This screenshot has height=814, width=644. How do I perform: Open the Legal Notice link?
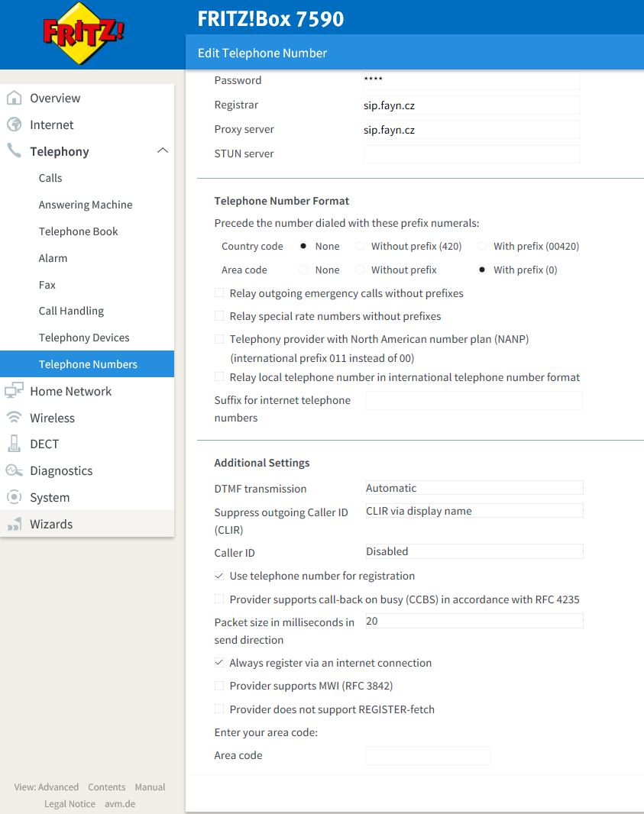[70, 803]
